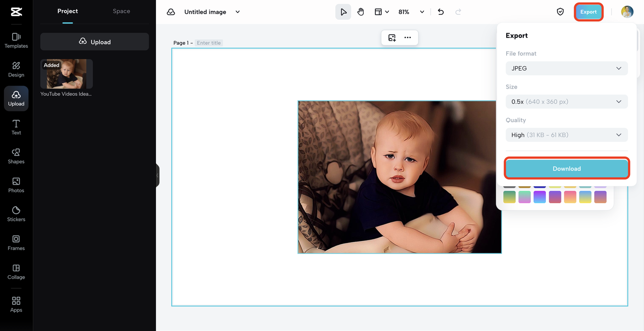Click the CapCut logo icon

tap(16, 12)
